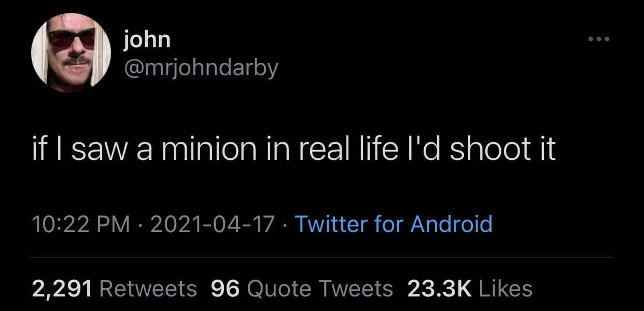Open the display name "john" profile

147,39
